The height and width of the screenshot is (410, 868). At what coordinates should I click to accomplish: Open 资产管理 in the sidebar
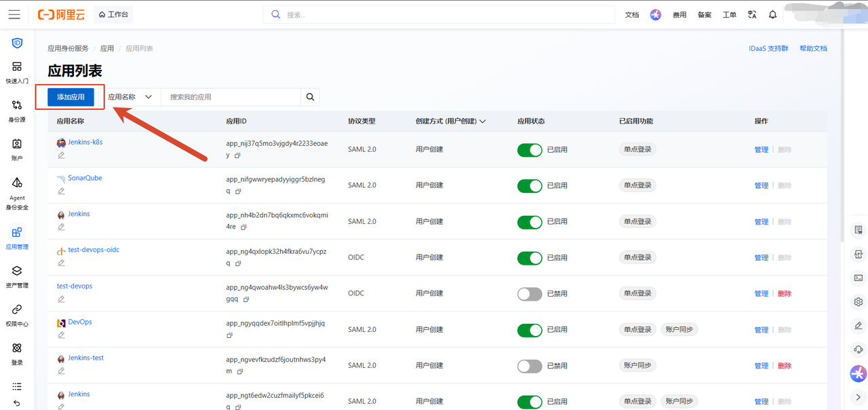[x=17, y=277]
